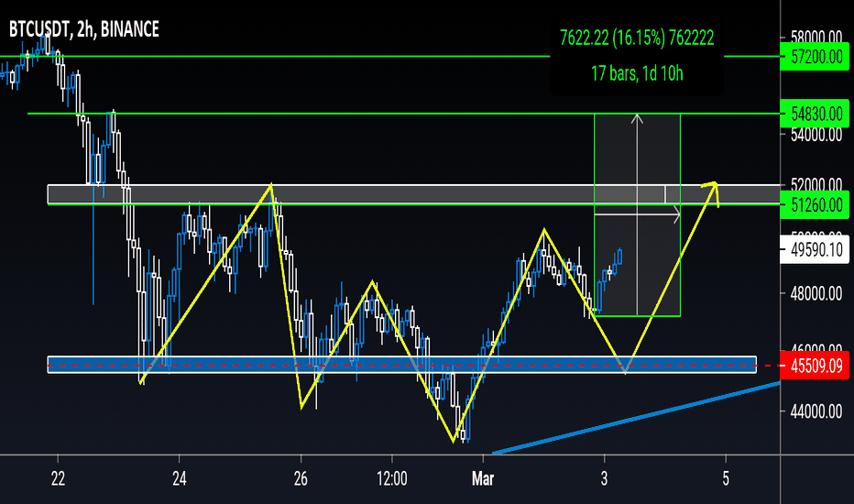This screenshot has width=854, height=504.
Task: Click the 22 date label on time axis
Action: (58, 479)
